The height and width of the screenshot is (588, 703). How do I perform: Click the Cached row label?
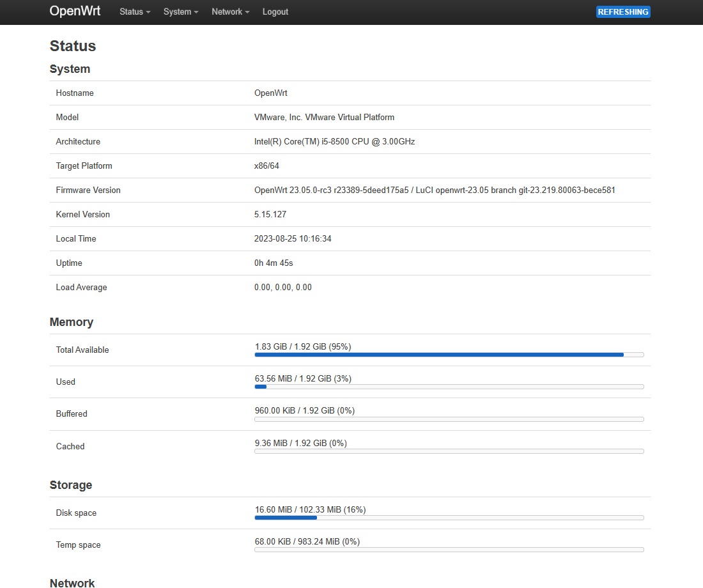(x=70, y=446)
